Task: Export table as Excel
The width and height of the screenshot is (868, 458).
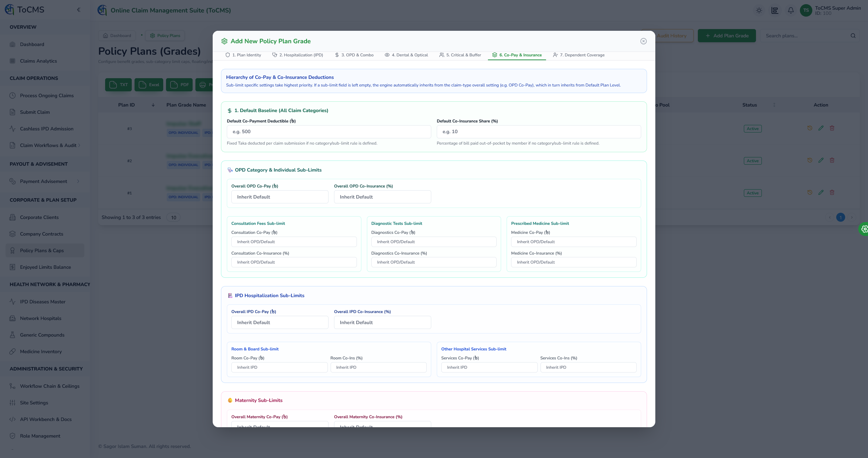Action: coord(149,85)
